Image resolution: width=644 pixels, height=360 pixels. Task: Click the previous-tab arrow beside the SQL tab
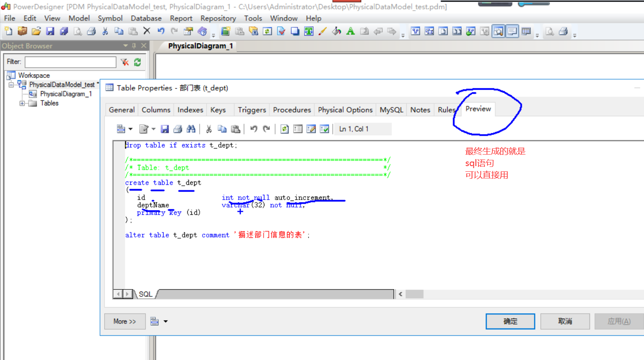tap(118, 294)
